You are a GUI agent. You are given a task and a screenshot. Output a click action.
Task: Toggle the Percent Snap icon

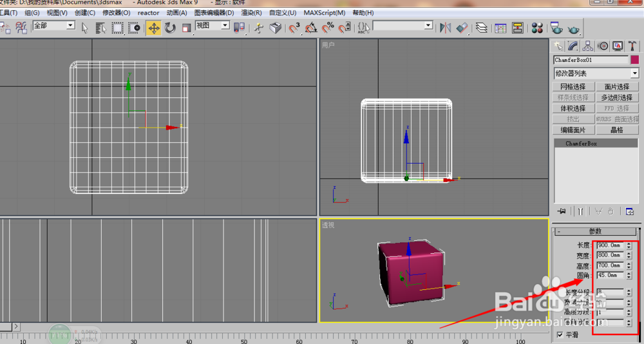pos(328,28)
